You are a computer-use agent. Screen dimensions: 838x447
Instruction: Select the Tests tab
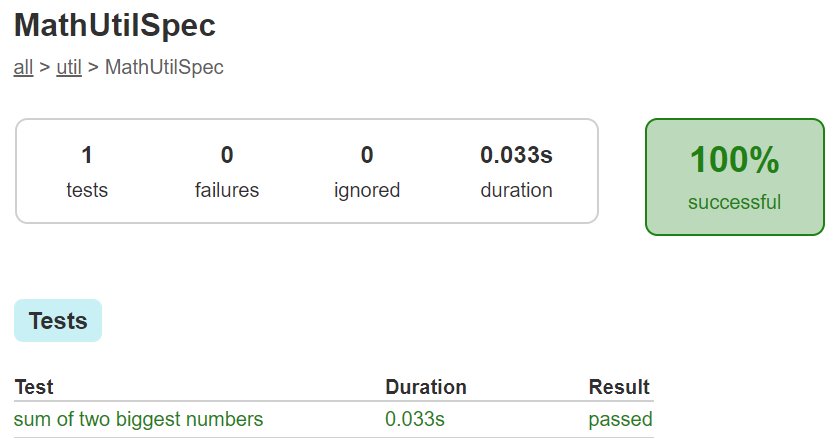[58, 321]
